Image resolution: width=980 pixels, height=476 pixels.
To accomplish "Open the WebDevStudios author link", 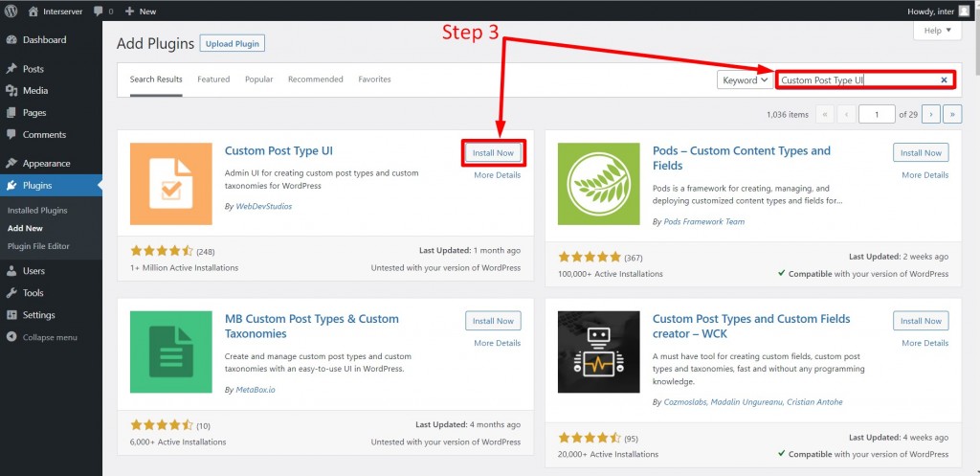I will coord(264,206).
